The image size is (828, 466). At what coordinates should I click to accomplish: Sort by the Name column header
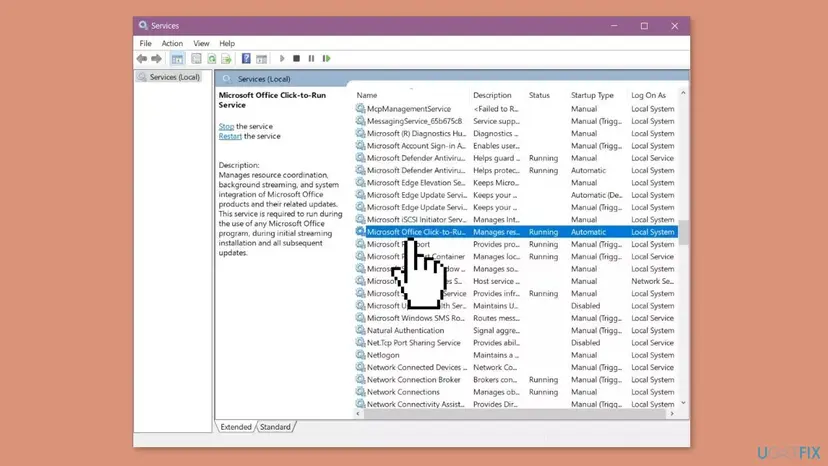tap(366, 95)
